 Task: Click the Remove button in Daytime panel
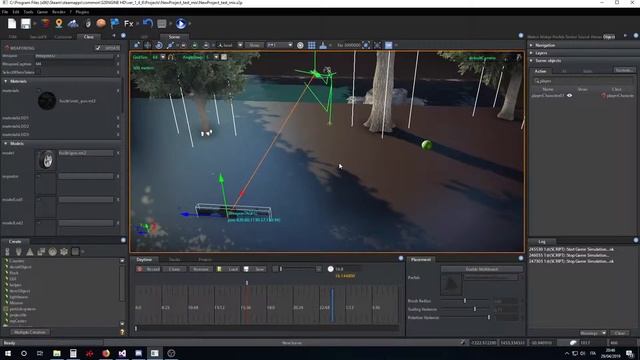pyautogui.click(x=201, y=269)
